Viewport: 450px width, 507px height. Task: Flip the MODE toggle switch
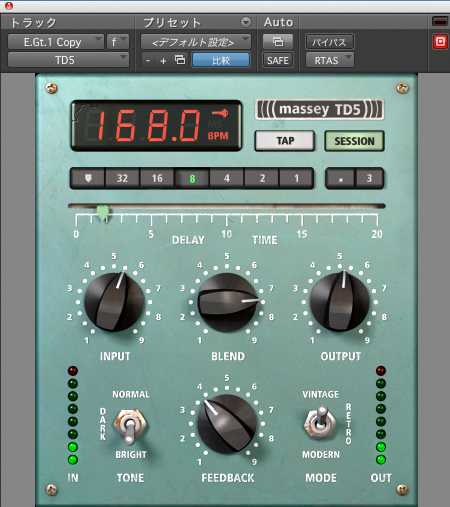pyautogui.click(x=320, y=422)
